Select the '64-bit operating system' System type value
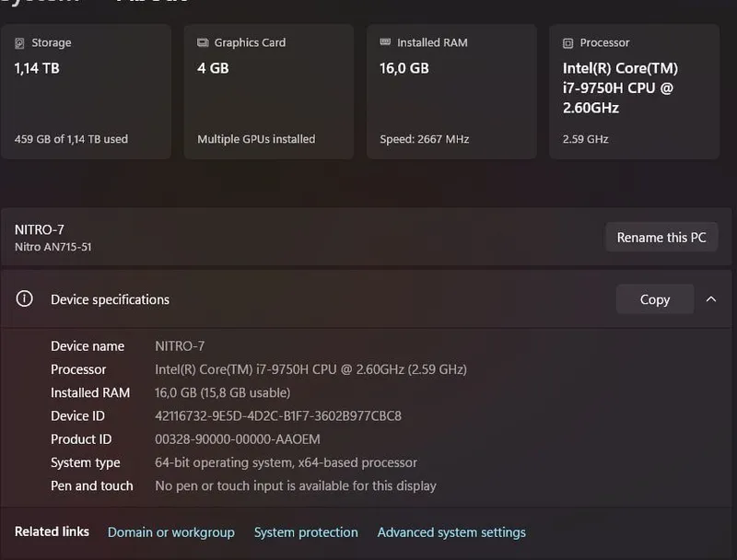Viewport: 737px width, 560px height. coord(286,462)
